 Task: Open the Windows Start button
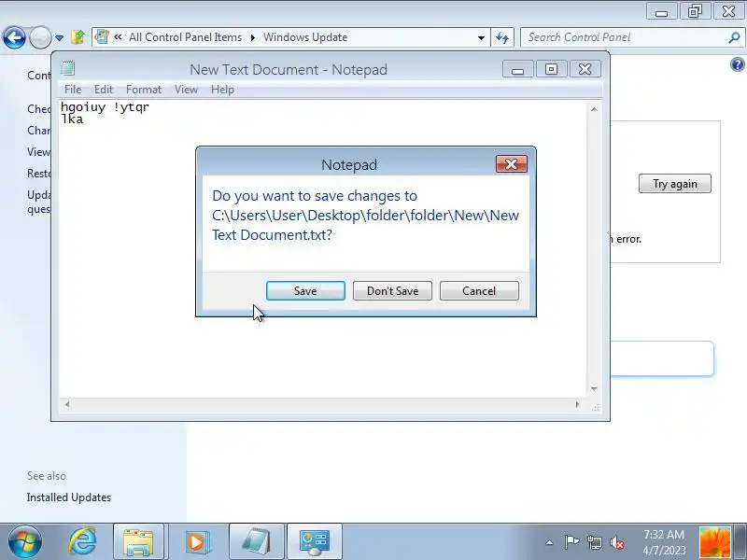point(25,541)
